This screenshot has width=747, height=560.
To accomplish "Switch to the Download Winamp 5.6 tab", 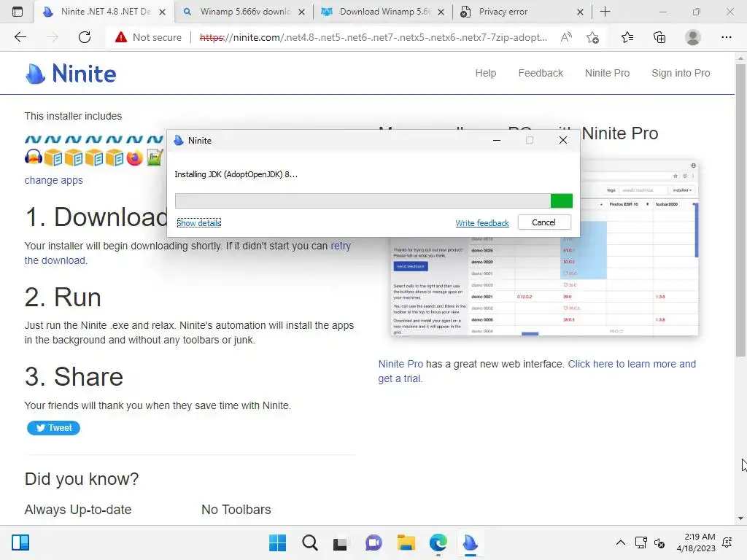I will [x=384, y=12].
